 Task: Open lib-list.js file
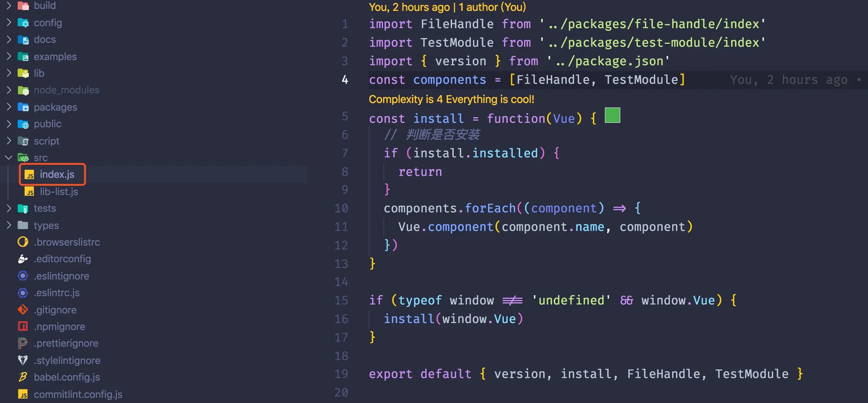pyautogui.click(x=59, y=192)
